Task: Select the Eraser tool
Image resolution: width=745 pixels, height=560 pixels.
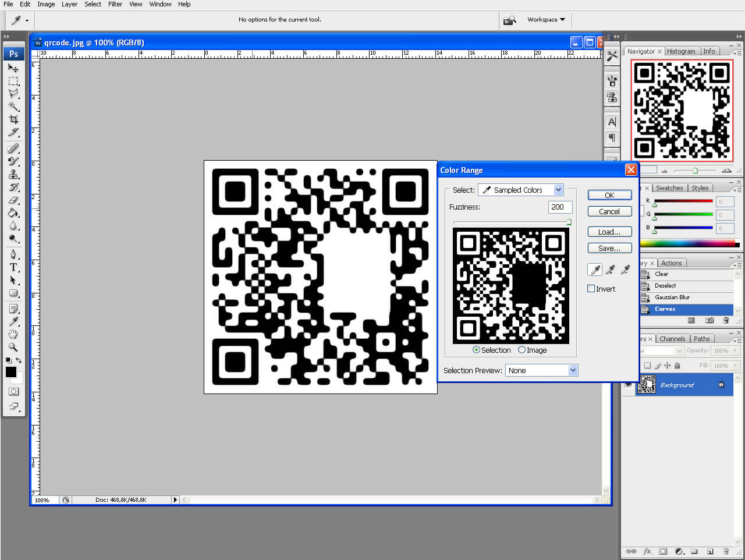Action: click(13, 200)
